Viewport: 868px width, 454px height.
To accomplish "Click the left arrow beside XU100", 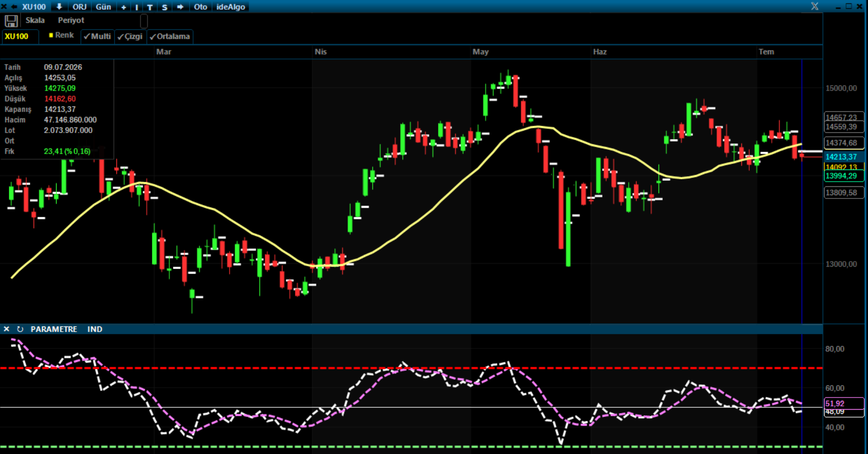I will [x=14, y=7].
